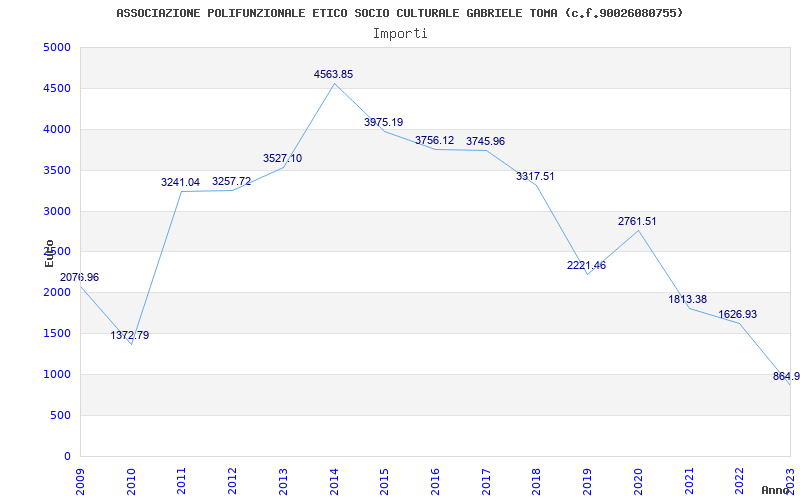Screen dimensions: 800x500
Task: Select the 3745.96 data label
Action: pyautogui.click(x=486, y=141)
